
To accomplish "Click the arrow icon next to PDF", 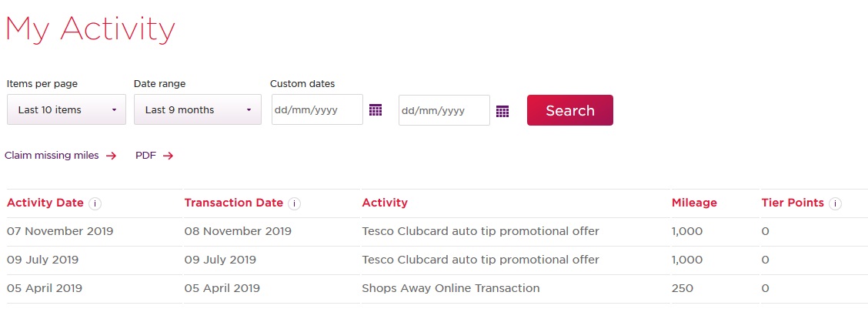I will [x=169, y=156].
